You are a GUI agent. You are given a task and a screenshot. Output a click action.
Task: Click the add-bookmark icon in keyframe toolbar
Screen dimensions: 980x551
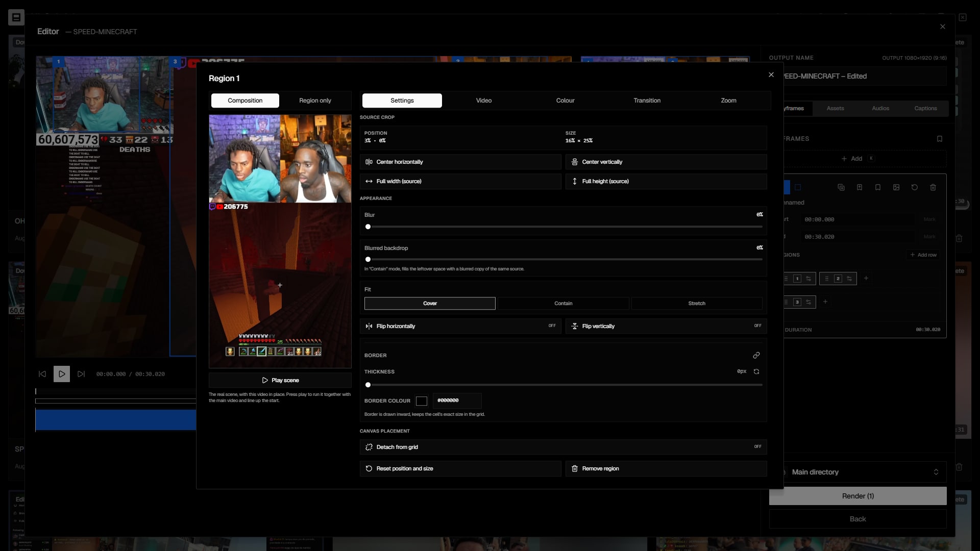pos(860,187)
